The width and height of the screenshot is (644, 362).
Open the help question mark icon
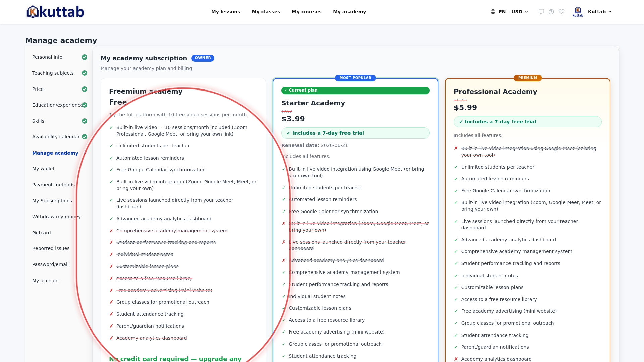551,12
